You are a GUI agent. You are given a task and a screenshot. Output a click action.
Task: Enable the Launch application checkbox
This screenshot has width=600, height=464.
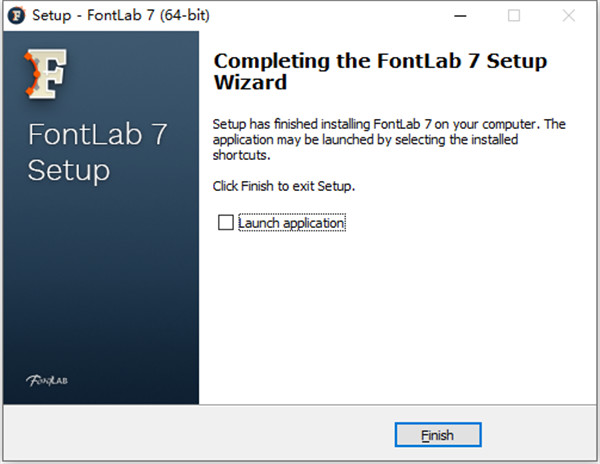(x=225, y=223)
